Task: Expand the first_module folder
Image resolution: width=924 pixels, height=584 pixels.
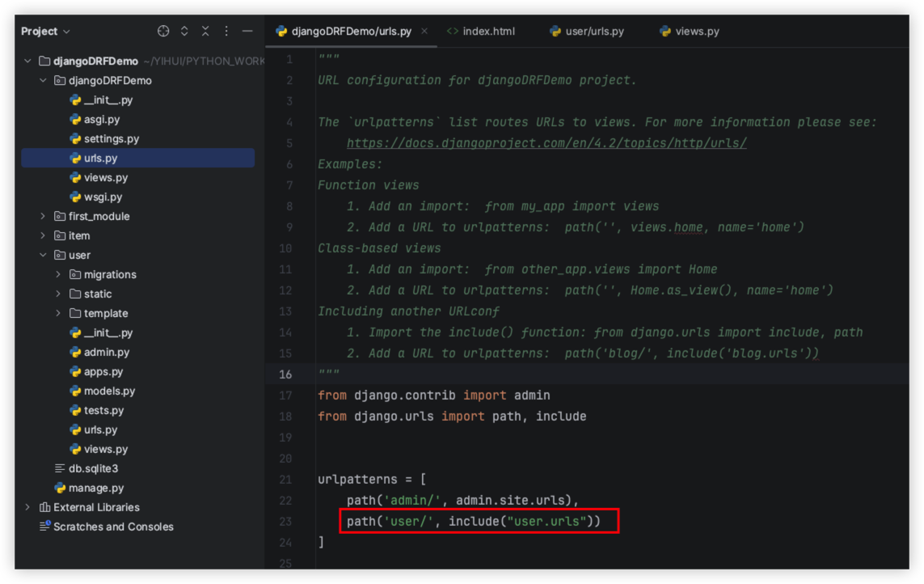Action: click(44, 217)
